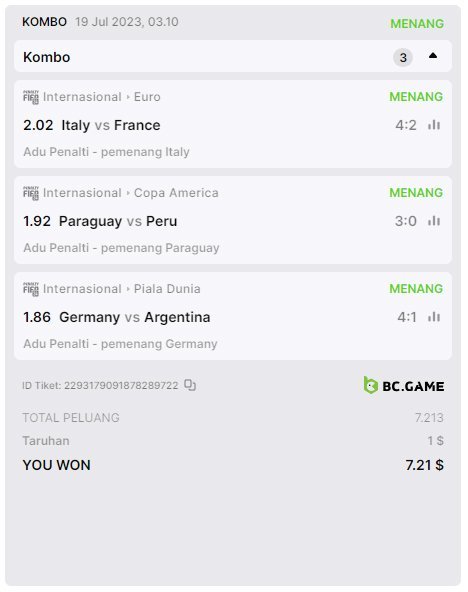This screenshot has width=468, height=592.
Task: Open the Copa America breadcrumb link
Action: coord(176,193)
